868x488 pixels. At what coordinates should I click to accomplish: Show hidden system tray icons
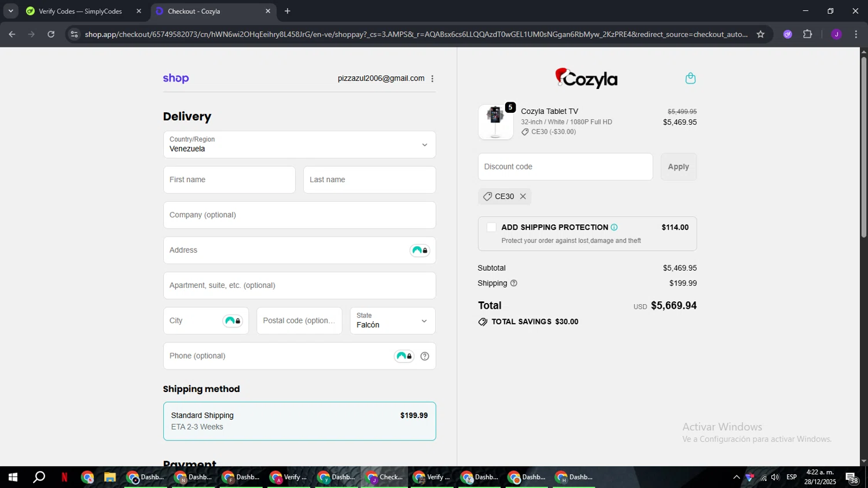click(736, 477)
